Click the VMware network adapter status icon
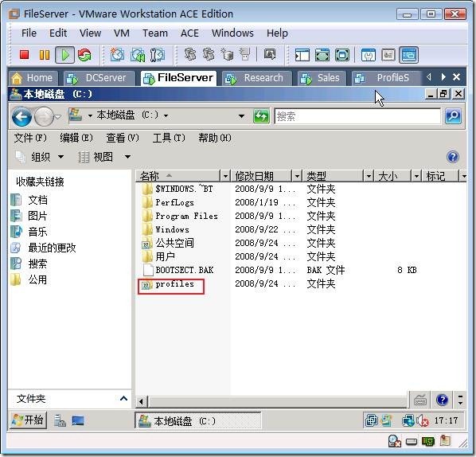The width and height of the screenshot is (476, 457). (428, 442)
